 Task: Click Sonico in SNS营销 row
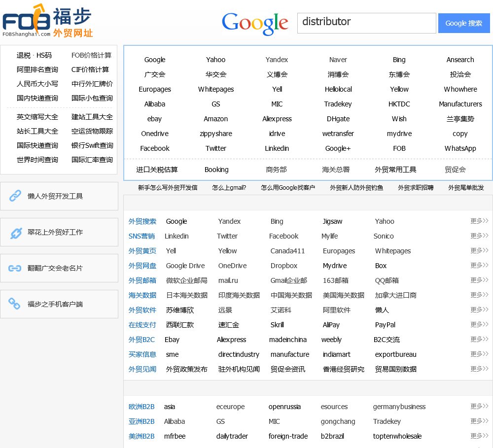tap(384, 236)
